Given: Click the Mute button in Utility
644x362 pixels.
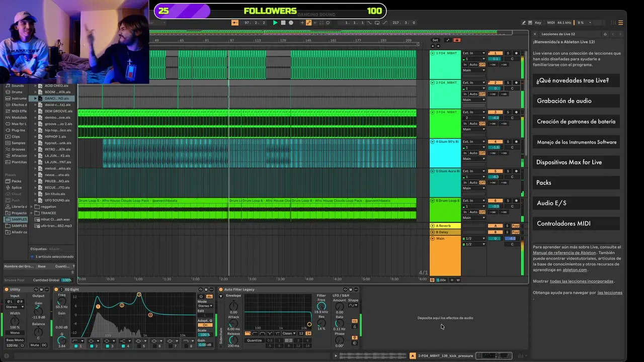Looking at the screenshot, I should point(35,345).
